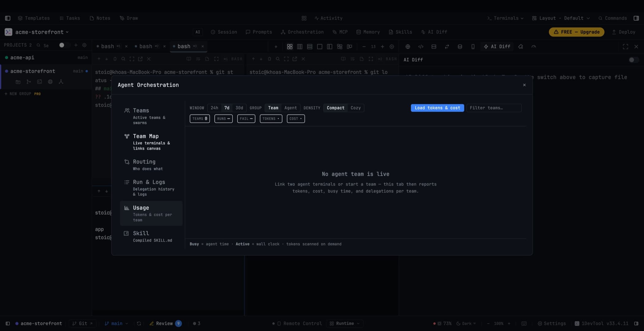The height and width of the screenshot is (331, 644).
Task: Add a NEW GROUP (PRO)
Action: point(22,94)
